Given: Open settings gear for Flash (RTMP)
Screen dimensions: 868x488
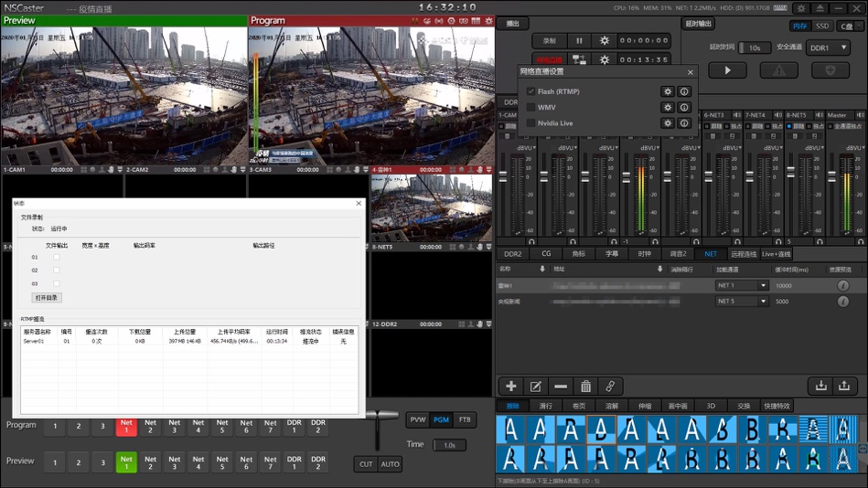Looking at the screenshot, I should (668, 91).
